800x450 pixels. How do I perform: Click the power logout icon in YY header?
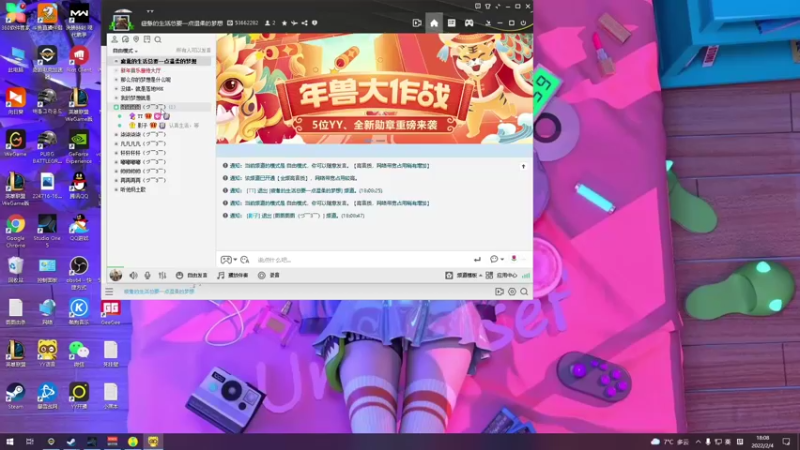pyautogui.click(x=523, y=23)
